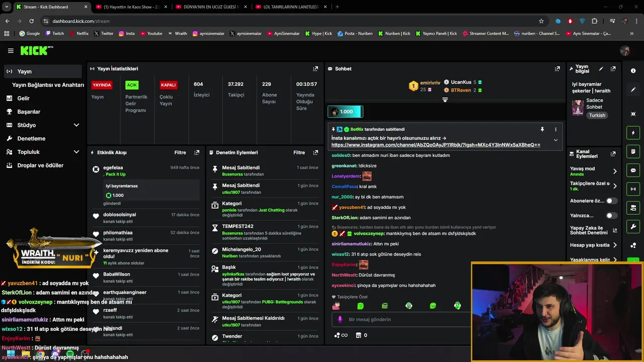
Task: Open Filtre in the Etkinlik Akışı panel
Action: click(180, 152)
